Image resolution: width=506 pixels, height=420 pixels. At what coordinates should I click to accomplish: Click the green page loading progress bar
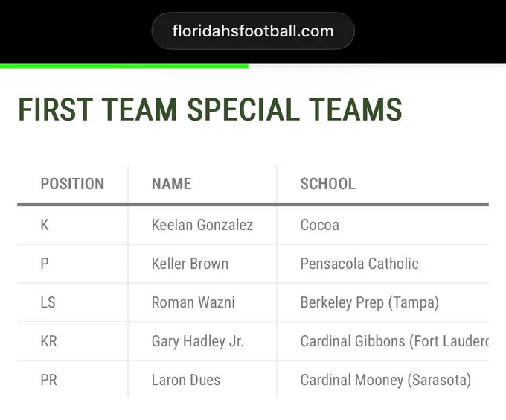(x=124, y=66)
